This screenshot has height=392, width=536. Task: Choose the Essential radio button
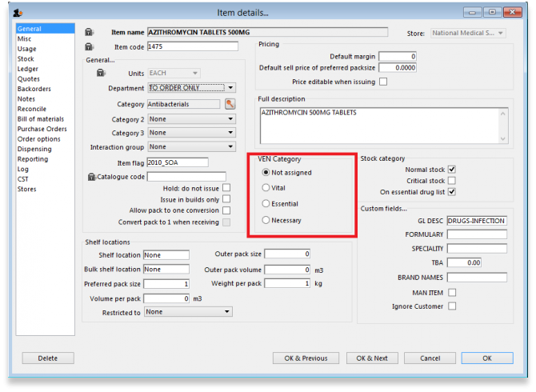point(266,204)
